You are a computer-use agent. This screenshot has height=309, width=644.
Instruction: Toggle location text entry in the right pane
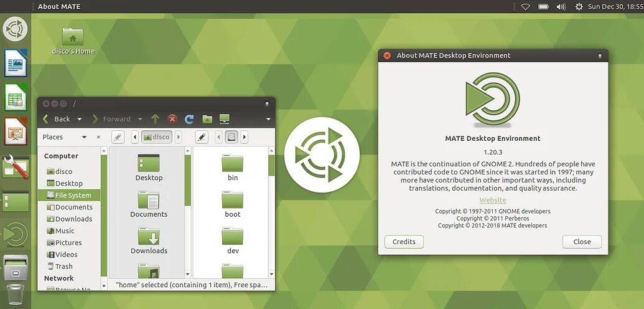(201, 137)
